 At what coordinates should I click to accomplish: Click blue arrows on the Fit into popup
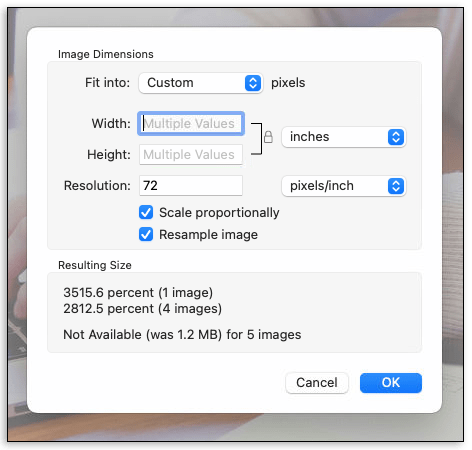pyautogui.click(x=253, y=83)
